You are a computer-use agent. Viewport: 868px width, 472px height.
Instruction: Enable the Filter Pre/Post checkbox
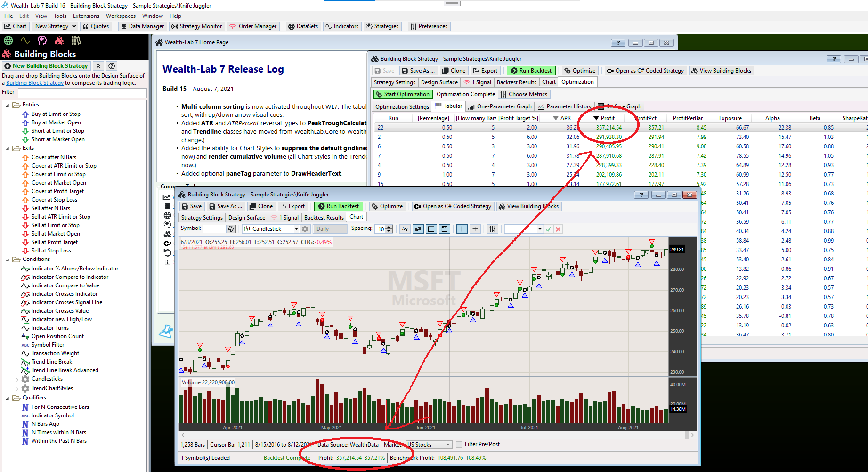(x=459, y=444)
